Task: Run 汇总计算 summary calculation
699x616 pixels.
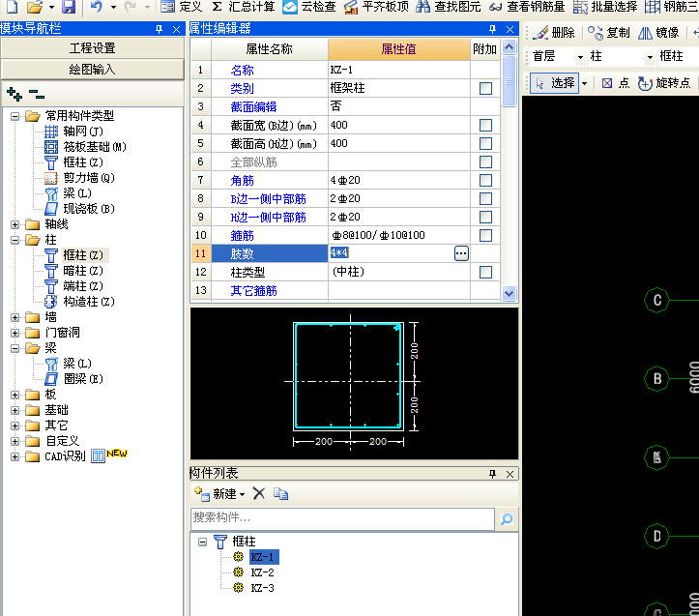Action: tap(244, 7)
